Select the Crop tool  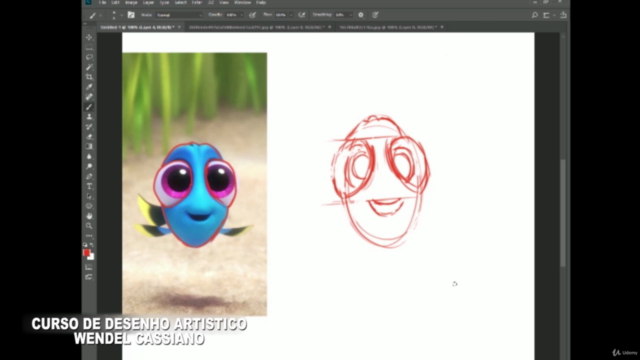89,77
